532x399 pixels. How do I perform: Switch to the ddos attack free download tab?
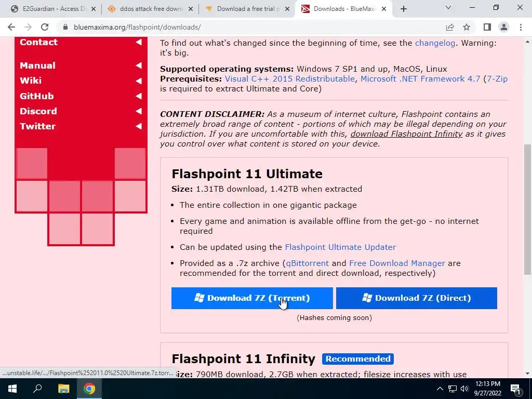pyautogui.click(x=150, y=9)
